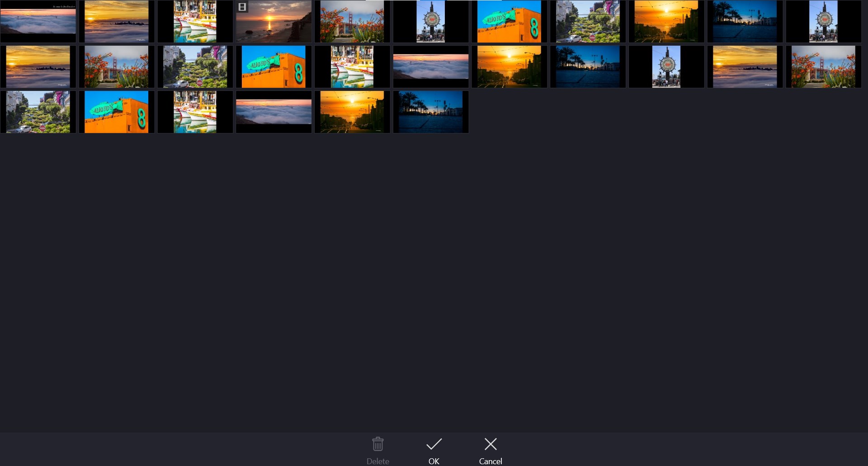The image size is (868, 466).
Task: Click the trash can Delete icon
Action: click(377, 445)
